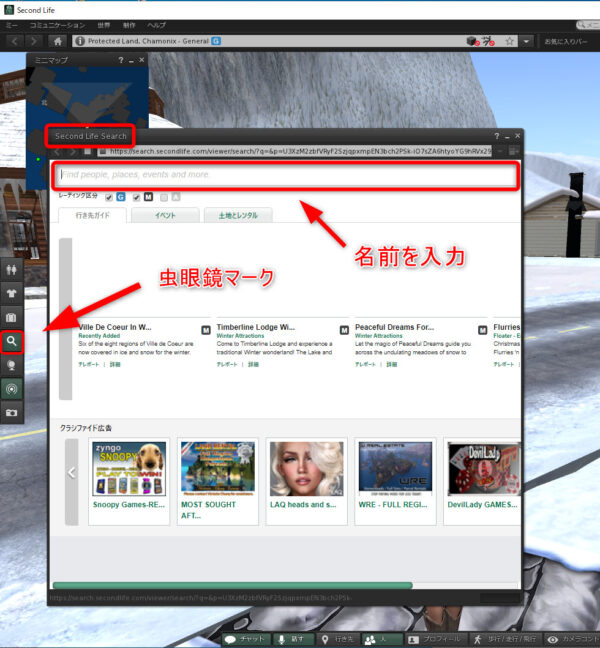Click the land info icon in address bar
Image resolution: width=600 pixels, height=648 pixels.
(80, 41)
